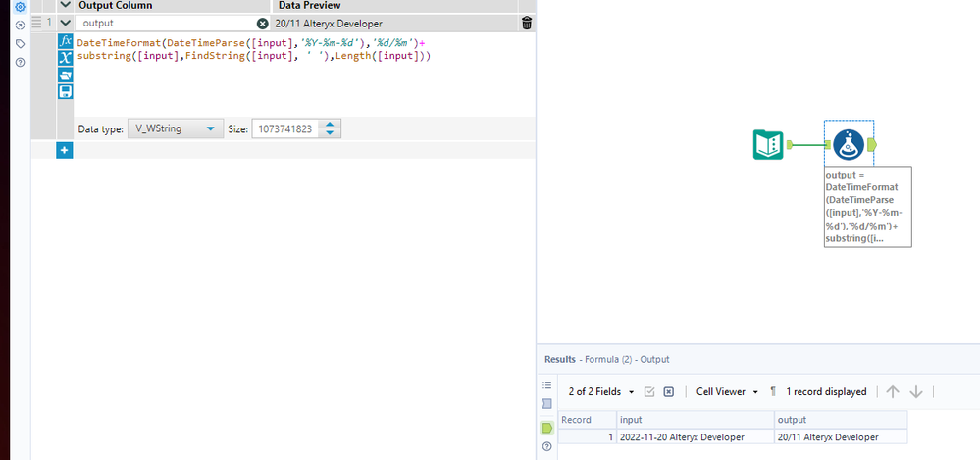Open the 2 of 2 Fields dropdown
Screen dimensions: 980x460
(600, 392)
